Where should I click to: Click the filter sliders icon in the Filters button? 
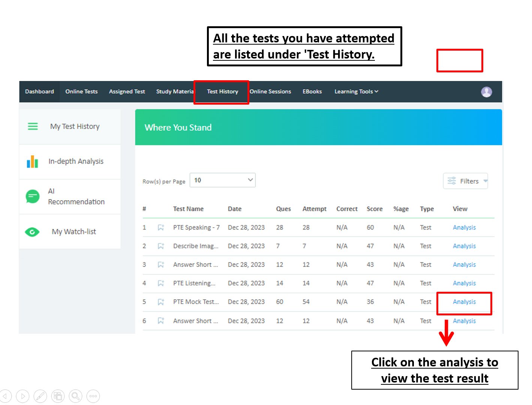click(452, 181)
